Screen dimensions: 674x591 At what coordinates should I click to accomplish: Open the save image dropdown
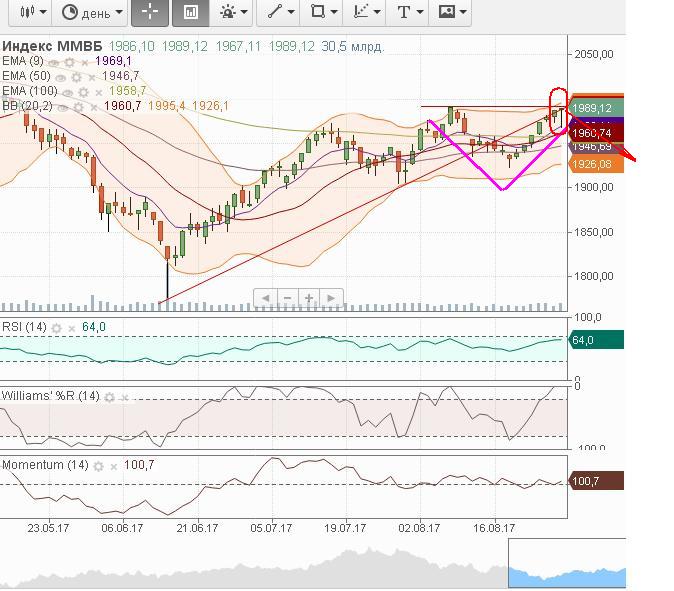[450, 12]
